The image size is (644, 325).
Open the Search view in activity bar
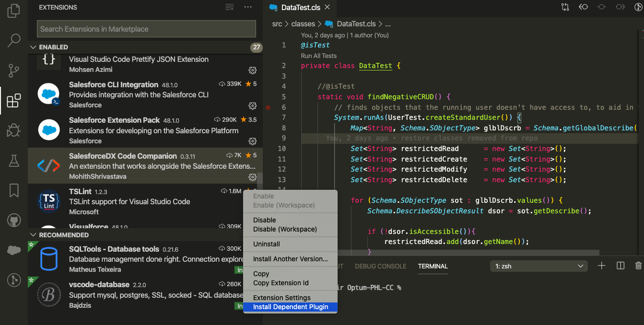point(14,40)
